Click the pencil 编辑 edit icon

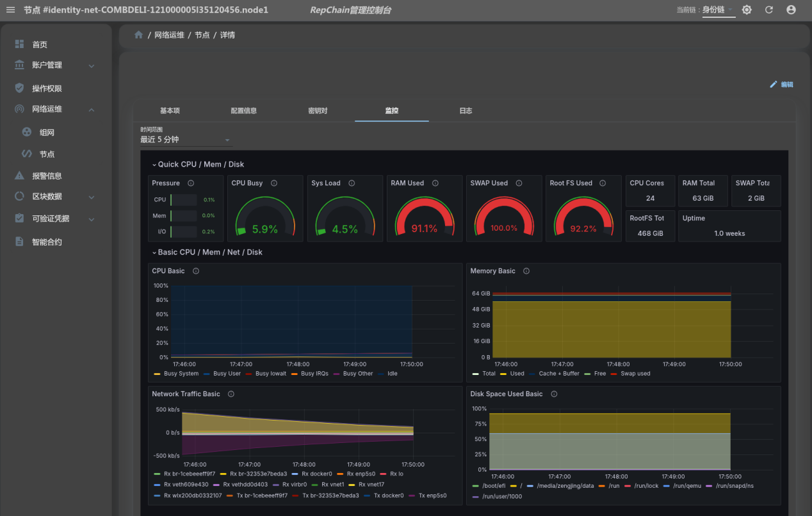[774, 84]
